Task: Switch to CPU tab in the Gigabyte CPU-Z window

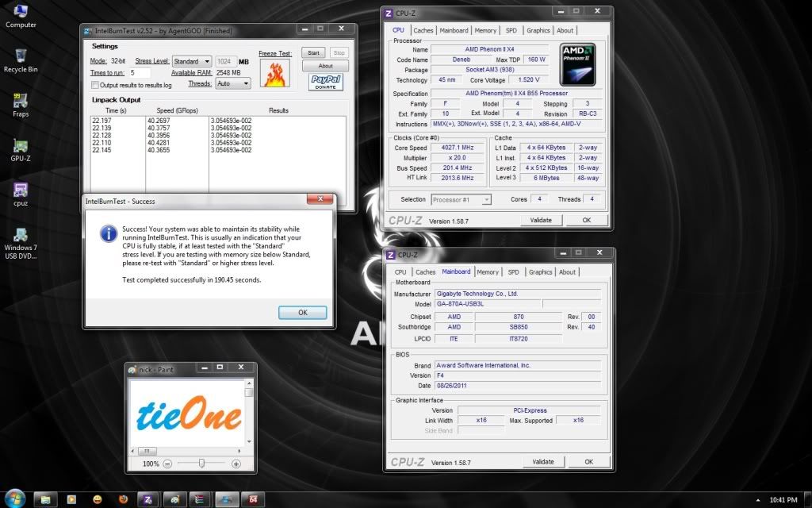Action: [400, 272]
